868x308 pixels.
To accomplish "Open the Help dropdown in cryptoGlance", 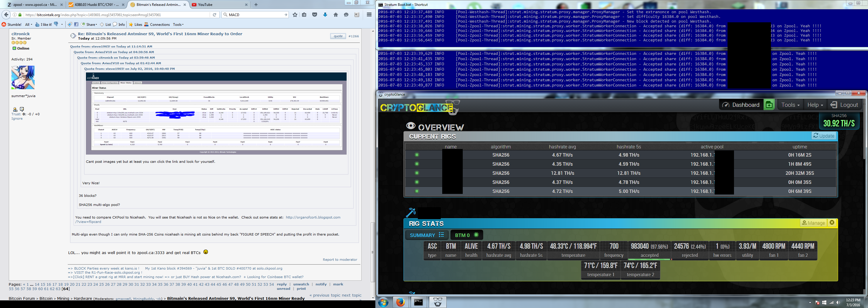I will pos(815,105).
